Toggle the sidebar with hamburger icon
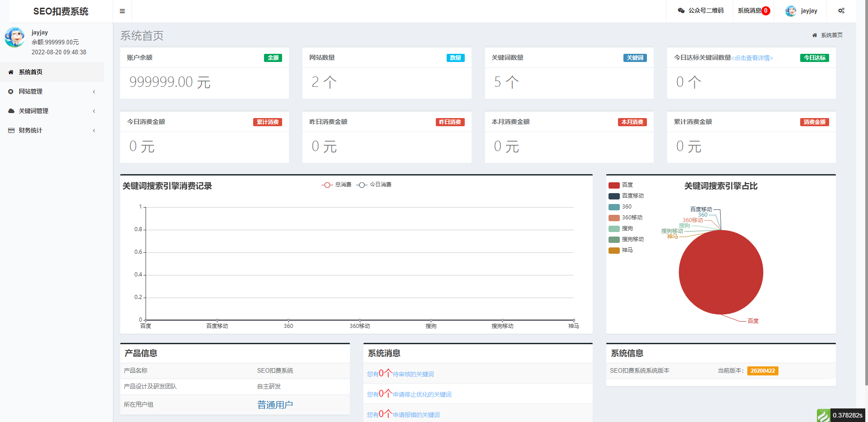This screenshot has width=868, height=422. point(122,11)
